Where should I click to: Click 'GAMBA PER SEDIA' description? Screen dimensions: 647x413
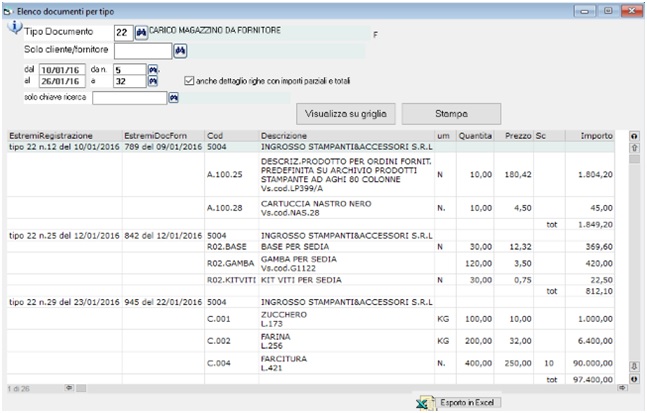point(299,259)
